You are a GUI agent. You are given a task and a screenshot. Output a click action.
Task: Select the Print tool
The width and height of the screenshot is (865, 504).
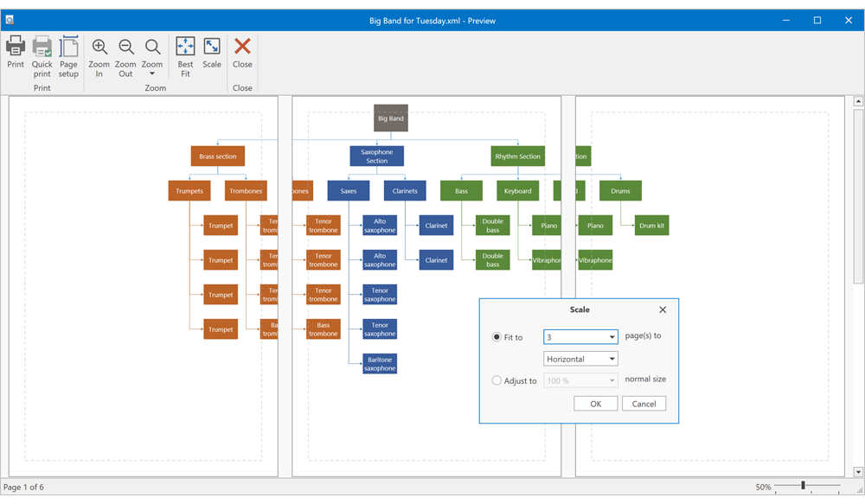point(15,56)
